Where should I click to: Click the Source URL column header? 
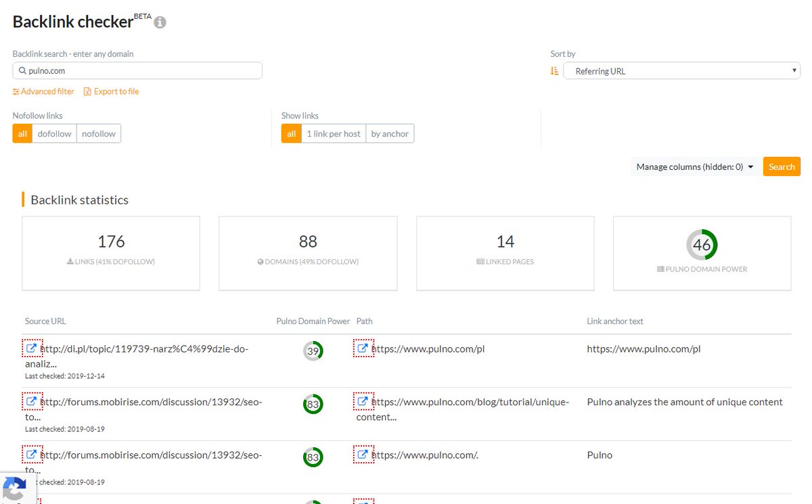click(x=45, y=321)
